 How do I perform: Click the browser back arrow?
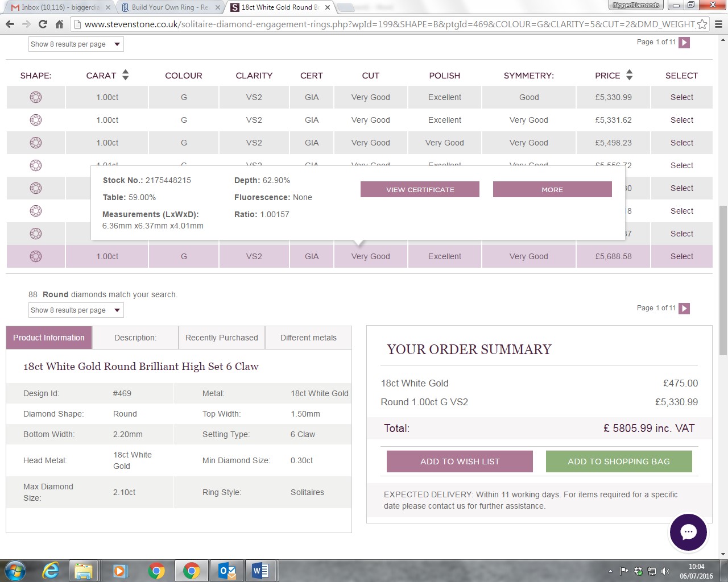point(10,24)
